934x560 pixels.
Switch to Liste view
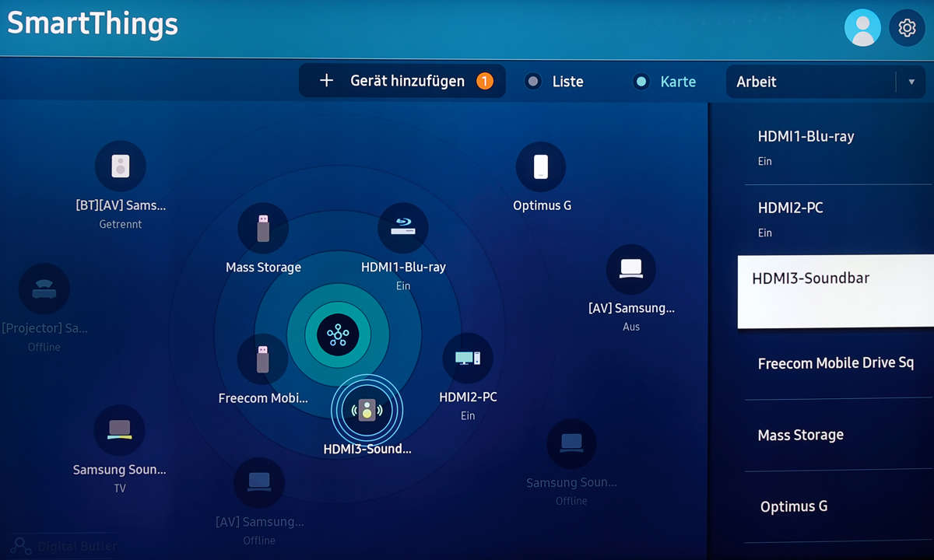pyautogui.click(x=555, y=82)
